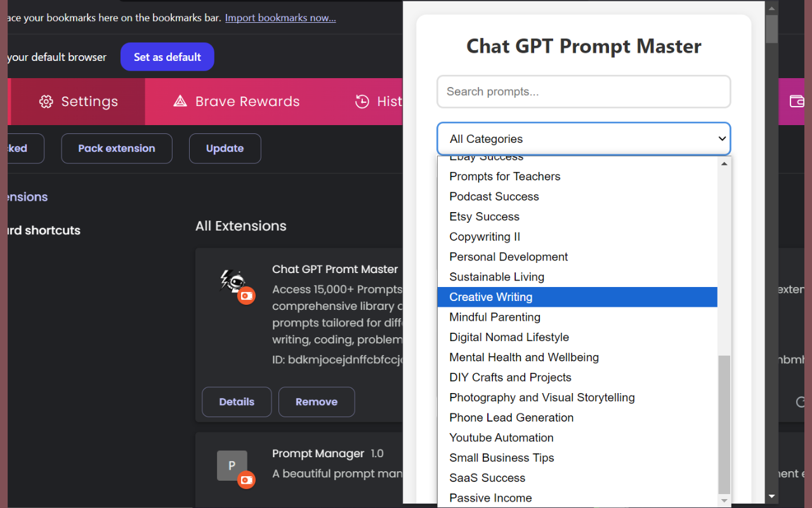Click the All Extensions heading
Viewport: 812px width, 508px height.
241,226
